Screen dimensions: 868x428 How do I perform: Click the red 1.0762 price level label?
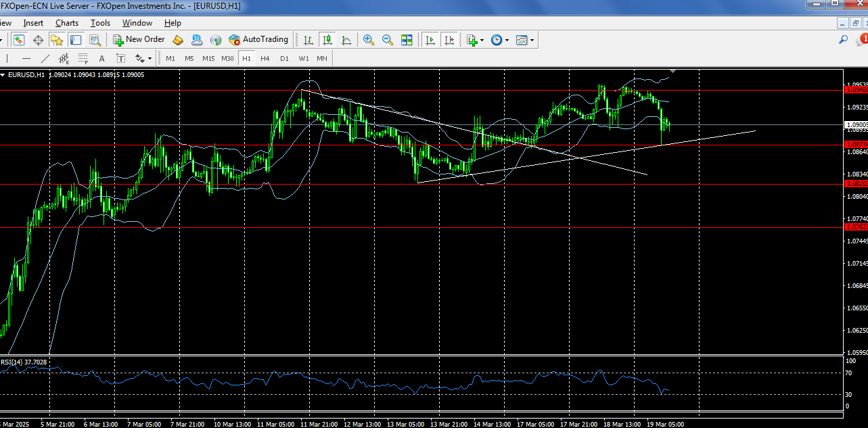click(x=856, y=227)
